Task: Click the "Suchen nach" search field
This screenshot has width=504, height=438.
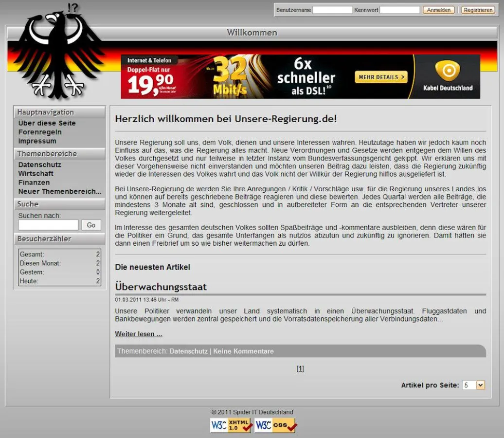Action: pyautogui.click(x=48, y=225)
